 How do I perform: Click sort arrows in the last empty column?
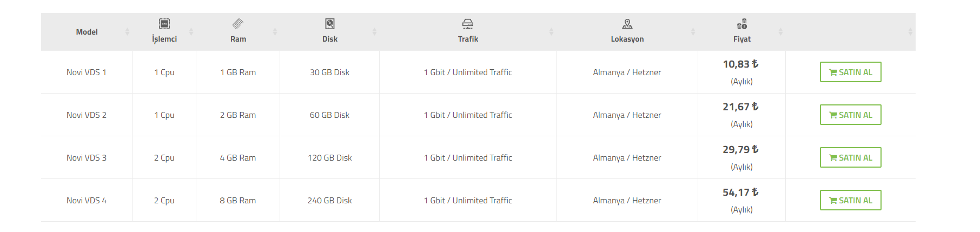pyautogui.click(x=910, y=32)
